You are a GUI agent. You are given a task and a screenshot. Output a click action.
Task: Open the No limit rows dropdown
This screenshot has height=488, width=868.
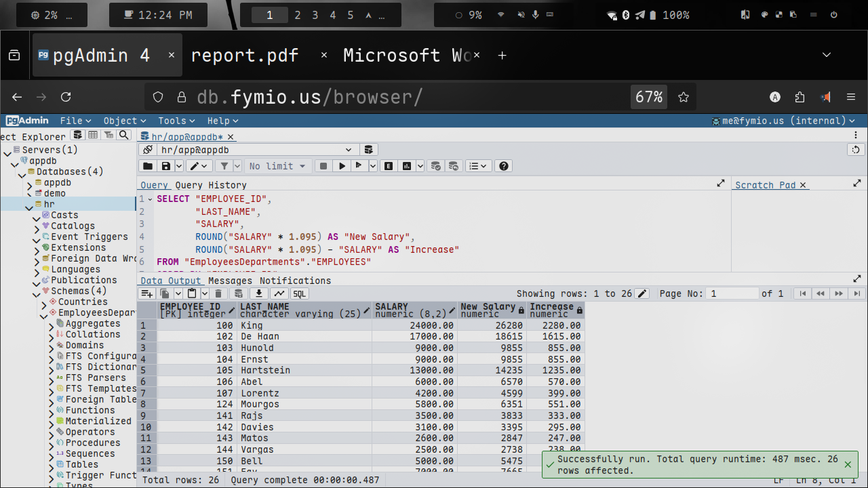(x=277, y=166)
